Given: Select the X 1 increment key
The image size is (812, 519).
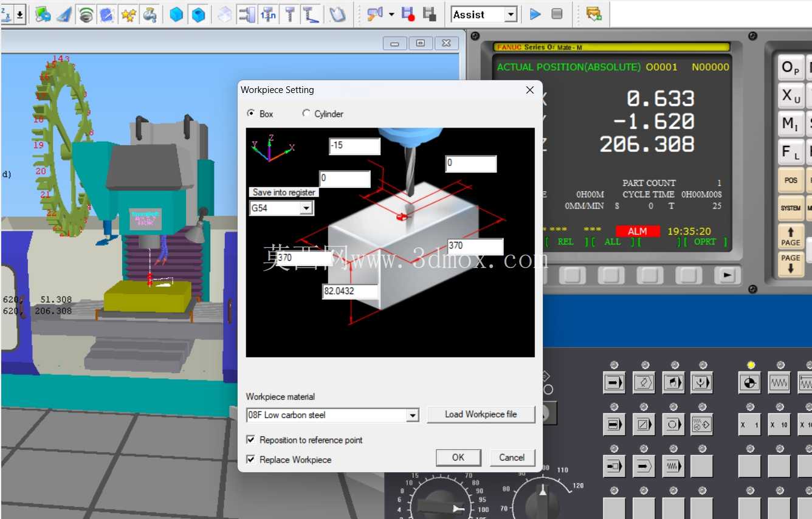Looking at the screenshot, I should (x=750, y=425).
